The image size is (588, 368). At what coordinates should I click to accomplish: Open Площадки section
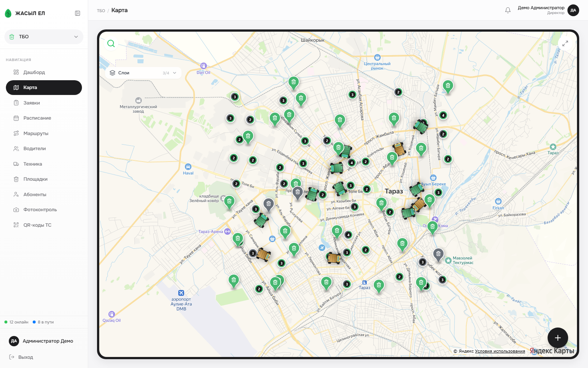tap(44, 179)
